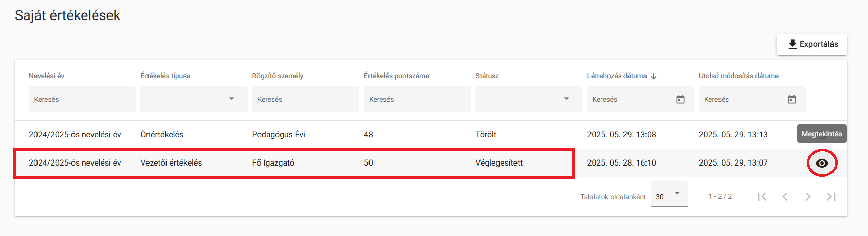Screen dimensions: 868x236
Task: Open calendar picker in Utolsó módosítás dátuma filter
Action: [x=791, y=99]
